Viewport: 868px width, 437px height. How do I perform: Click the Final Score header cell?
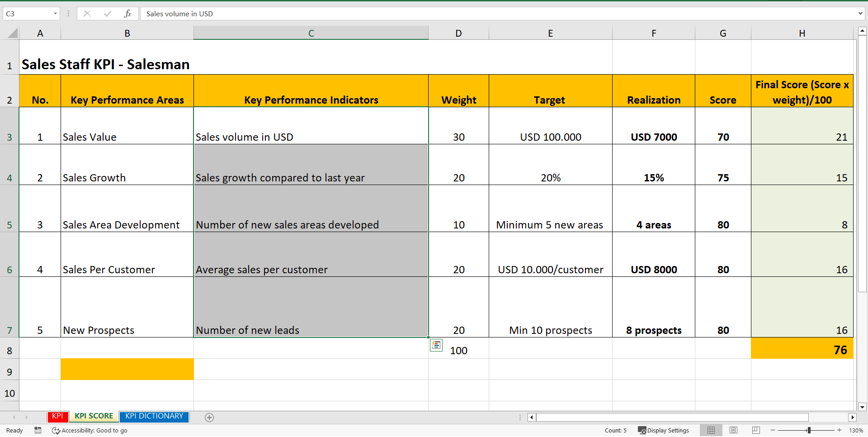pos(802,91)
